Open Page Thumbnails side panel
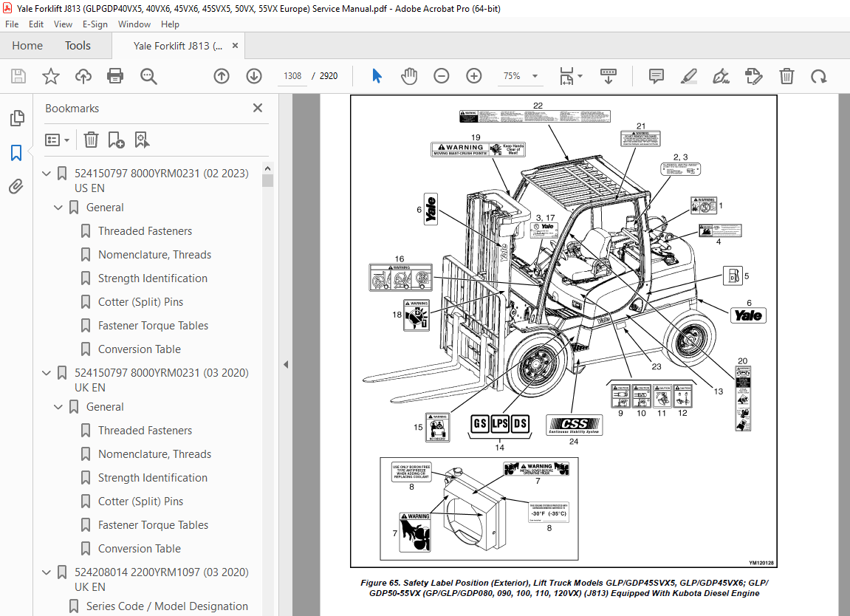Viewport: 850px width, 616px height. coord(17,117)
